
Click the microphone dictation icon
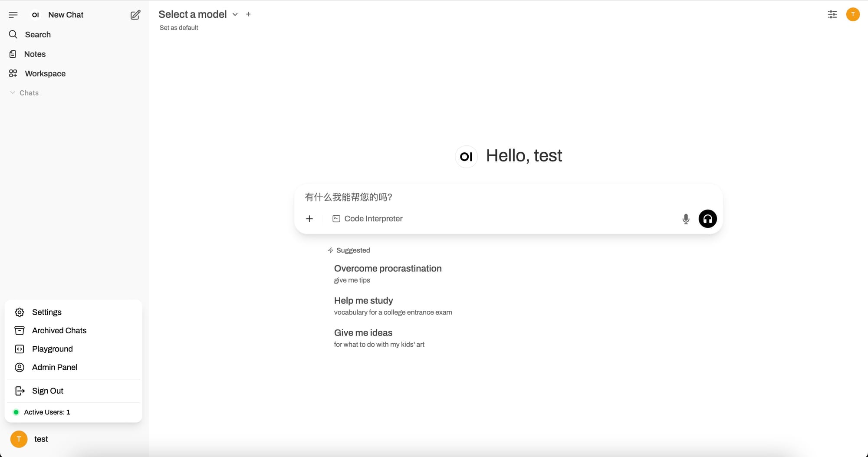(x=686, y=219)
